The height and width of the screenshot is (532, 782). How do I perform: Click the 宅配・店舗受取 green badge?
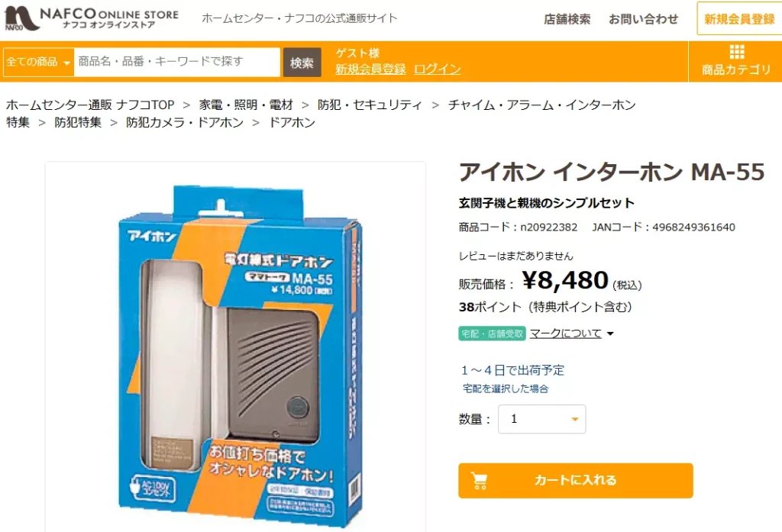point(492,334)
